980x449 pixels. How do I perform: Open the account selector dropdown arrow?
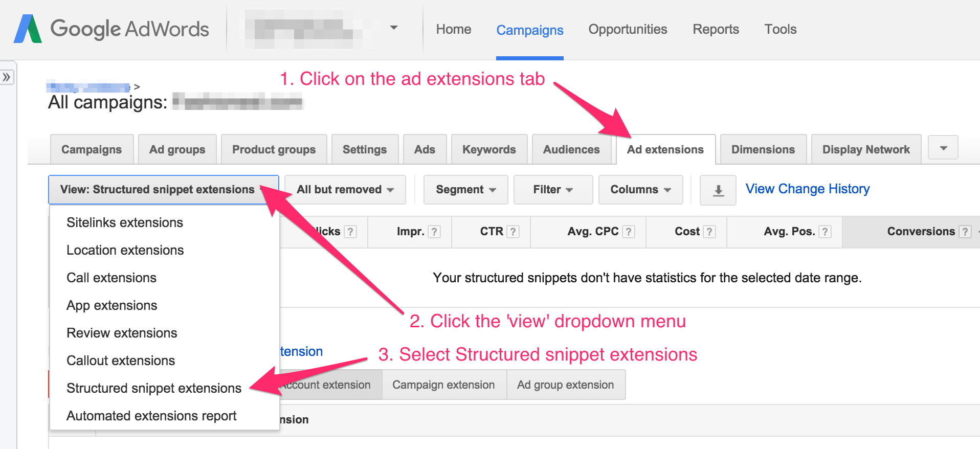[x=393, y=28]
